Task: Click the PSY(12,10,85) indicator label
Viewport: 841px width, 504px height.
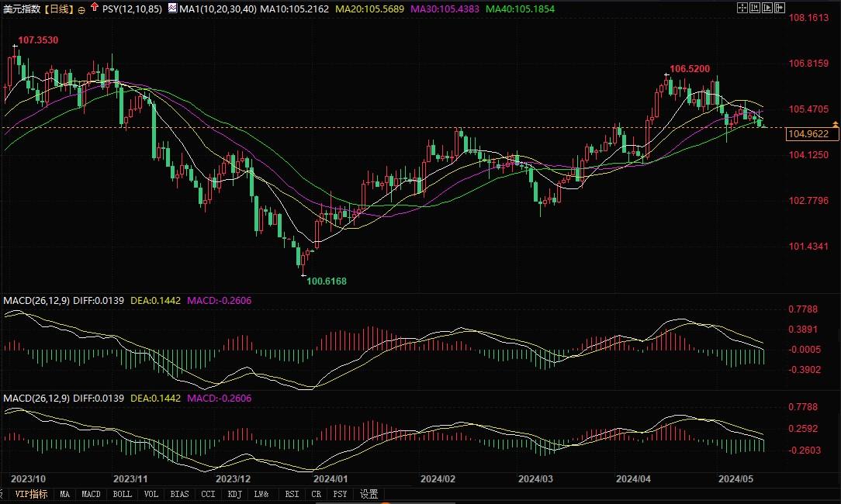Action: (x=131, y=9)
